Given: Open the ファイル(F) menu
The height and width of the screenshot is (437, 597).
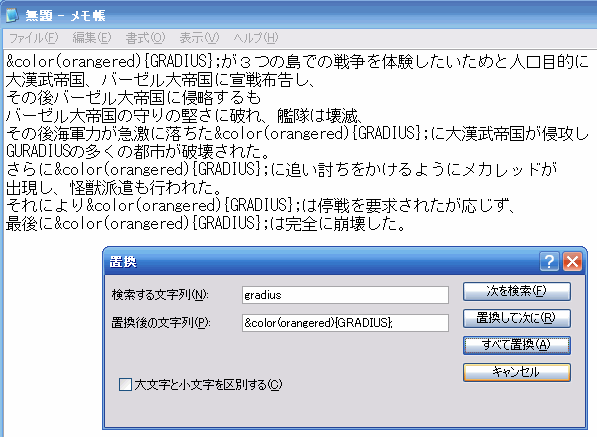Looking at the screenshot, I should (34, 38).
